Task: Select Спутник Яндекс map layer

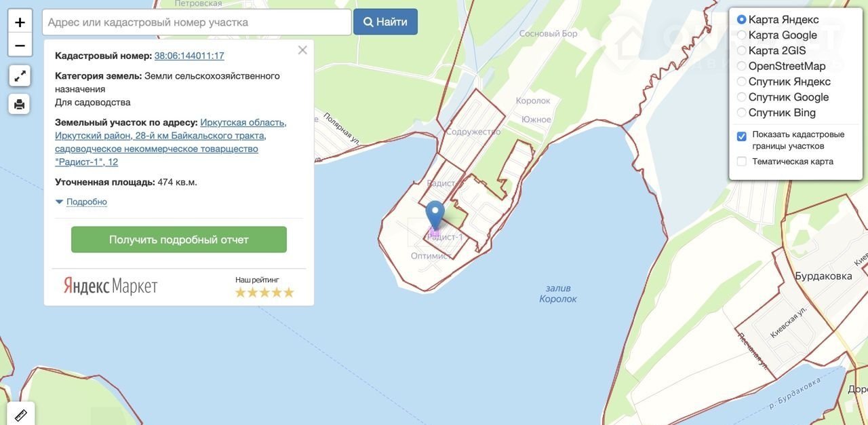Action: coord(742,81)
